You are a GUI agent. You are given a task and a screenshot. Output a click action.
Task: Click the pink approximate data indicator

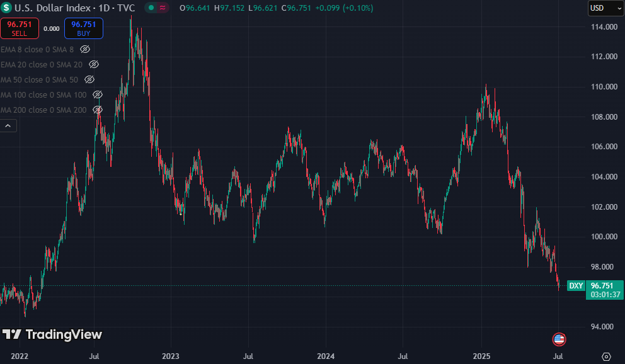tap(163, 8)
